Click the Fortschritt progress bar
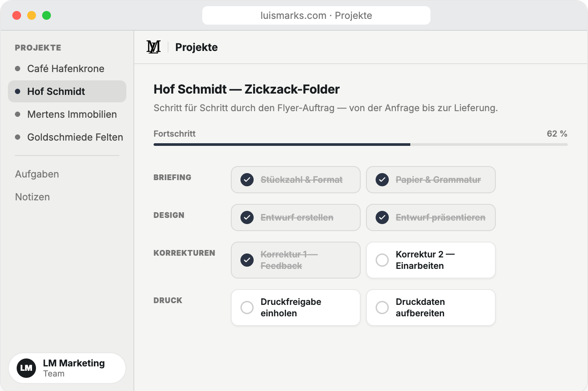The height and width of the screenshot is (391, 588). 361,144
